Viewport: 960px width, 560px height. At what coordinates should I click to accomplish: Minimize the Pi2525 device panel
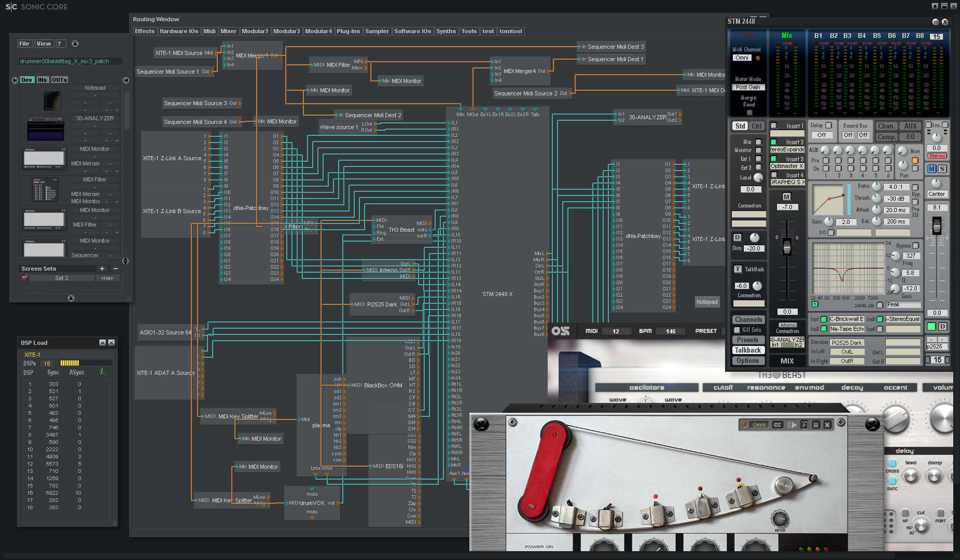click(x=816, y=425)
